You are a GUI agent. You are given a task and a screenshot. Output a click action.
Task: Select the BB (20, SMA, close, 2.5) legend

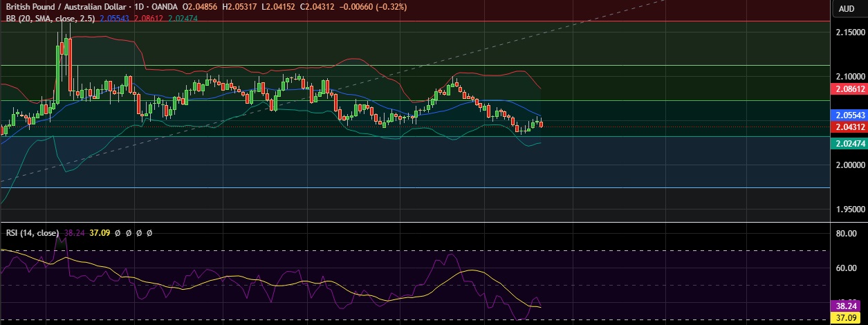[x=50, y=18]
